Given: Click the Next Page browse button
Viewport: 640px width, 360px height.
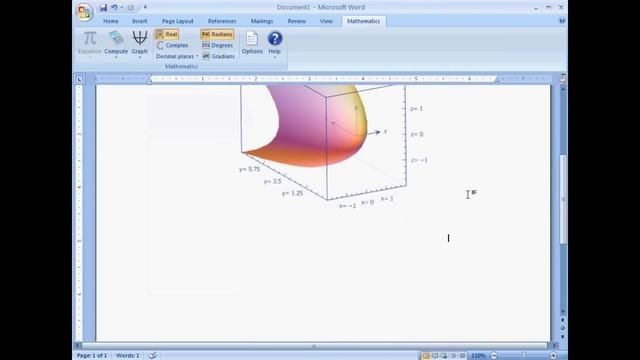Looking at the screenshot, I should [x=563, y=336].
